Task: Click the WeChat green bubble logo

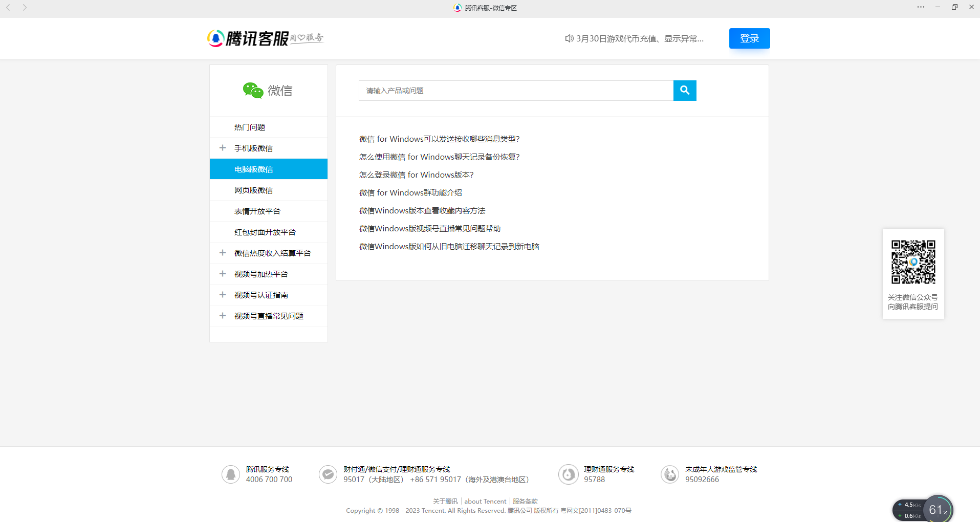Action: click(x=253, y=91)
